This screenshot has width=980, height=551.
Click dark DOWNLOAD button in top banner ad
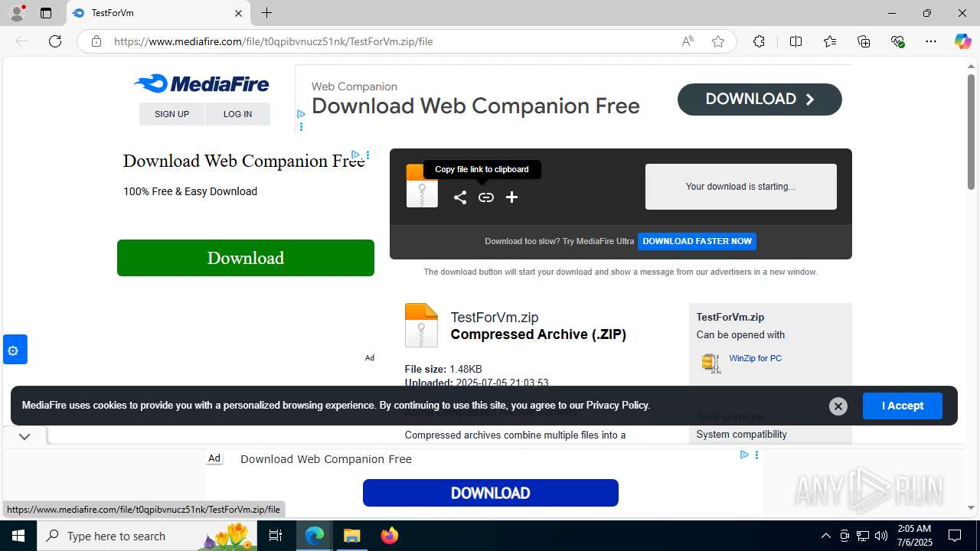click(x=759, y=99)
